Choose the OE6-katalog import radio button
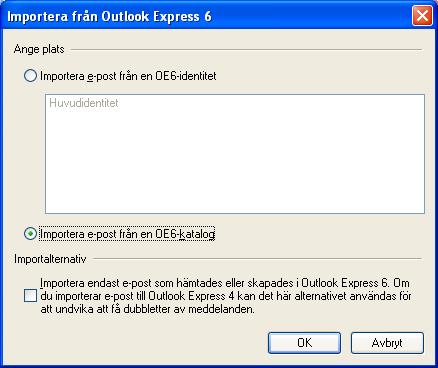438x368 pixels. tap(30, 234)
